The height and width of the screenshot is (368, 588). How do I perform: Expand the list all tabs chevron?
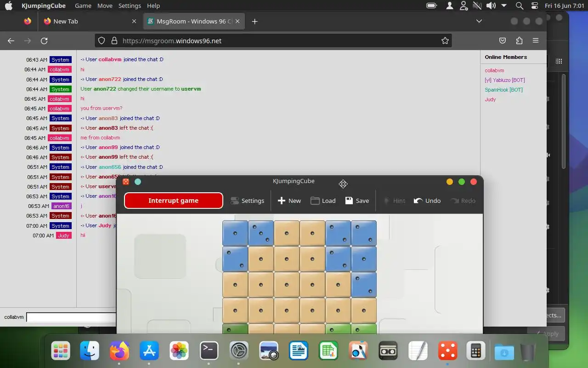pyautogui.click(x=479, y=21)
